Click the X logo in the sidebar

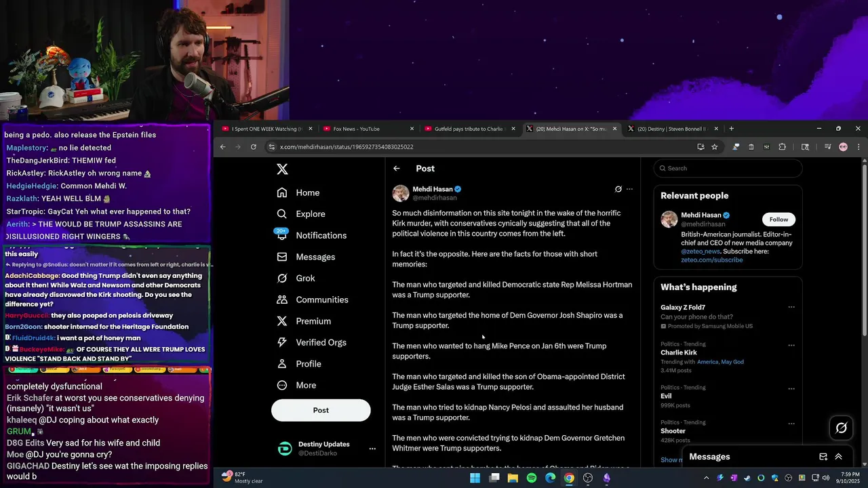coord(282,169)
